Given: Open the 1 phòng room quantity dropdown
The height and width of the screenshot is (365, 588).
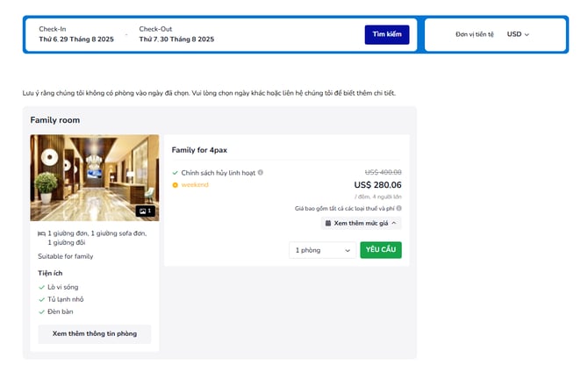Looking at the screenshot, I should [x=321, y=250].
